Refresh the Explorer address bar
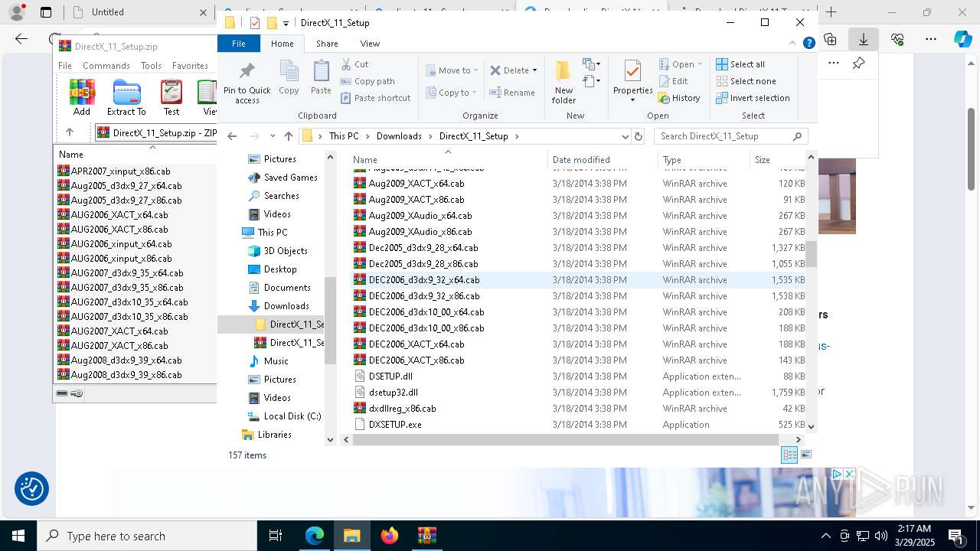This screenshot has height=551, width=980. coord(639,136)
